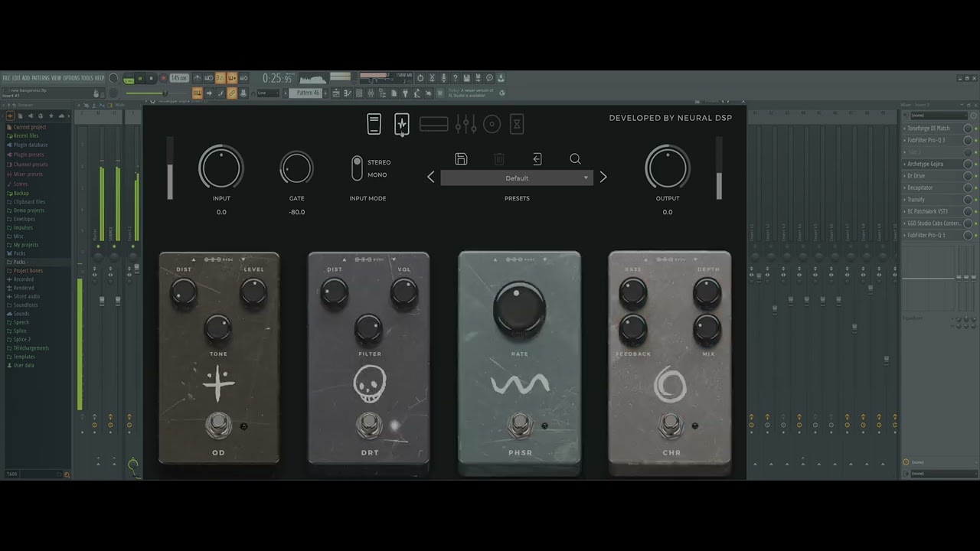Toggle song/pattern mode button

coord(129,78)
